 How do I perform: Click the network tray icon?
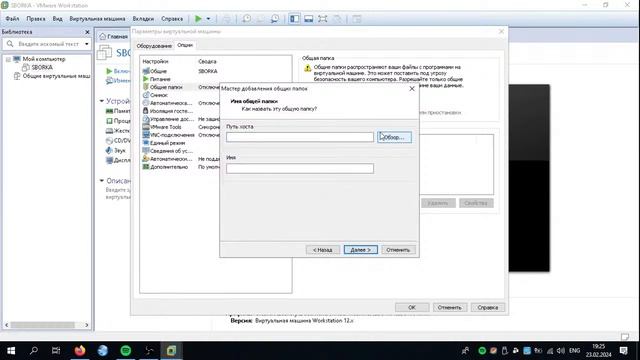(x=550, y=351)
